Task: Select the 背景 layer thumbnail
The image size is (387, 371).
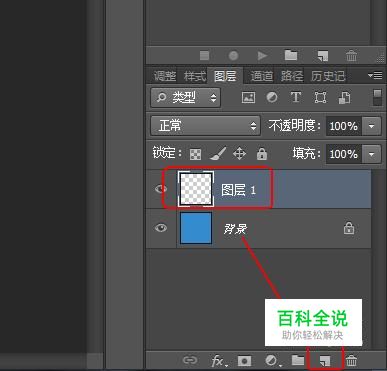Action: coord(196,228)
